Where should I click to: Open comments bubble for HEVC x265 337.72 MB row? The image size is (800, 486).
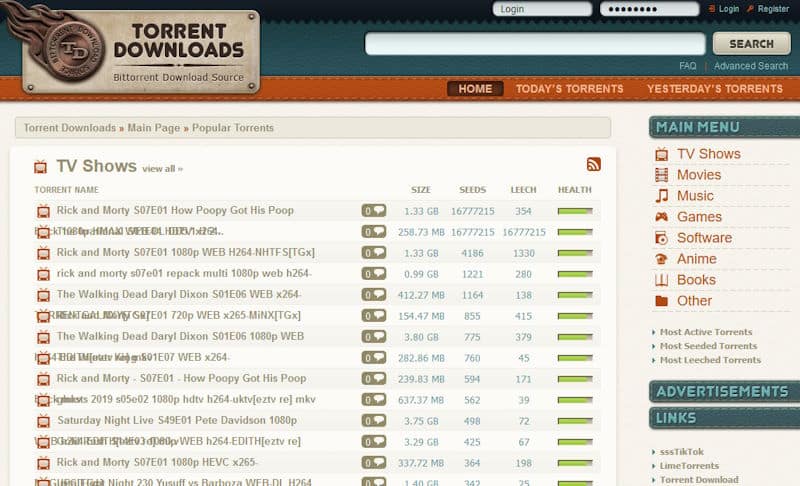point(374,463)
